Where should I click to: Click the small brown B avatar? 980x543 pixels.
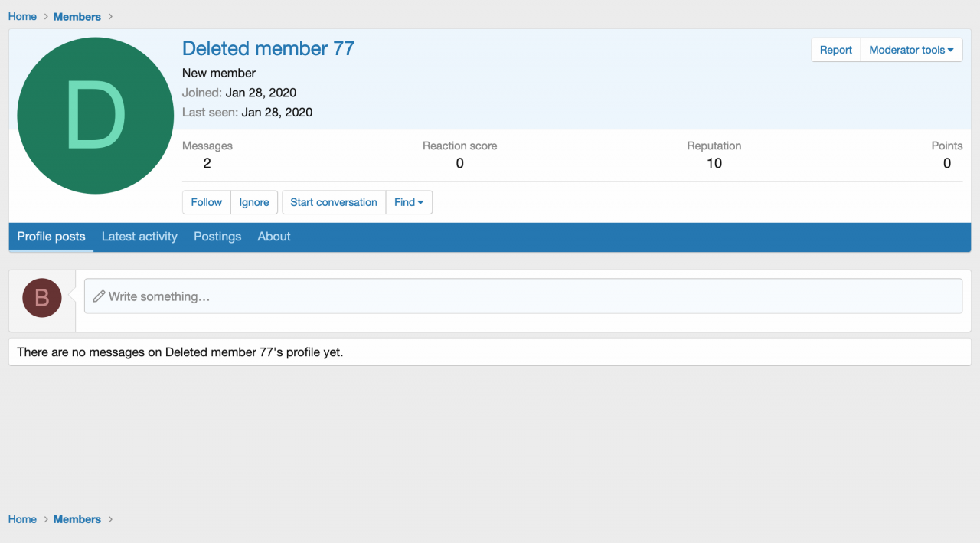42,297
